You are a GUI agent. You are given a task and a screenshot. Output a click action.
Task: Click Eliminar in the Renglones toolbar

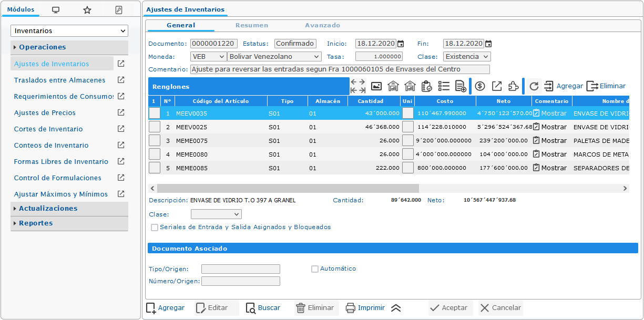606,86
